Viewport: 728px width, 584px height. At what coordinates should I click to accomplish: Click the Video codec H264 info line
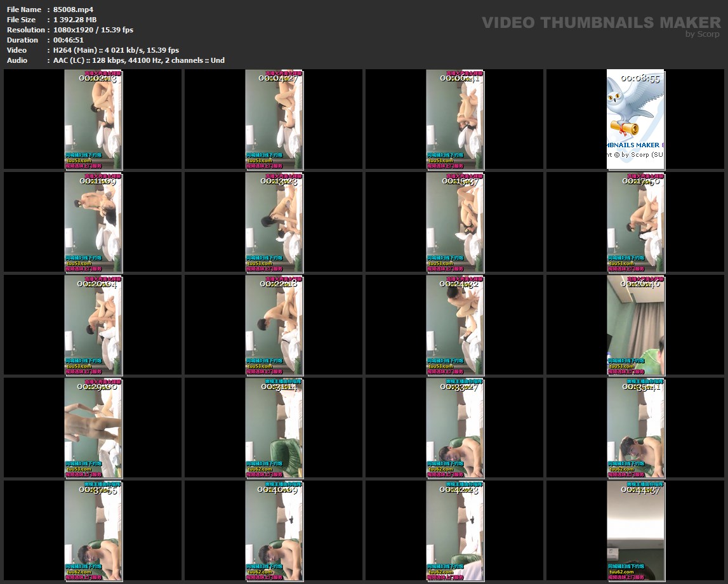pyautogui.click(x=116, y=50)
